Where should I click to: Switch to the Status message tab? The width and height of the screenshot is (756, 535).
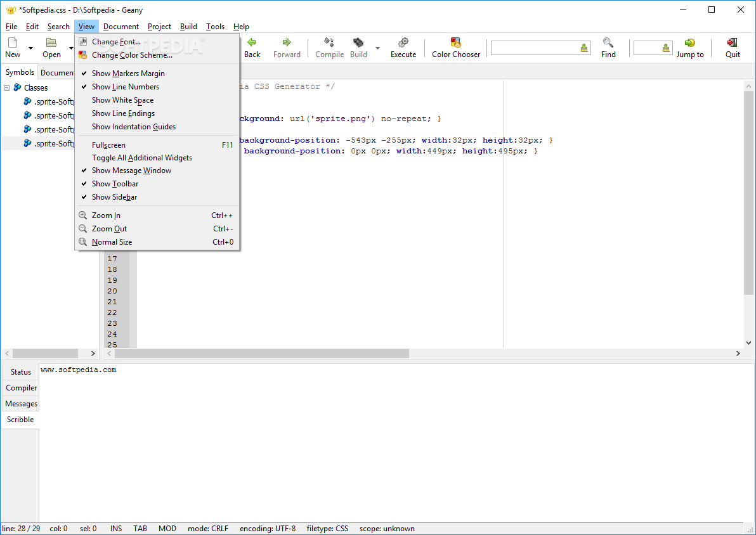click(x=21, y=372)
